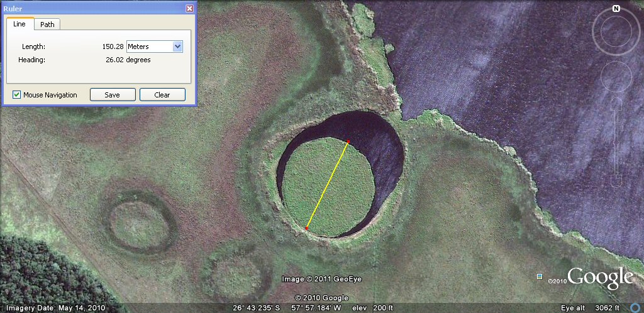This screenshot has height=313, width=644.
Task: Click the upper red ruler endpoint
Action: click(348, 141)
